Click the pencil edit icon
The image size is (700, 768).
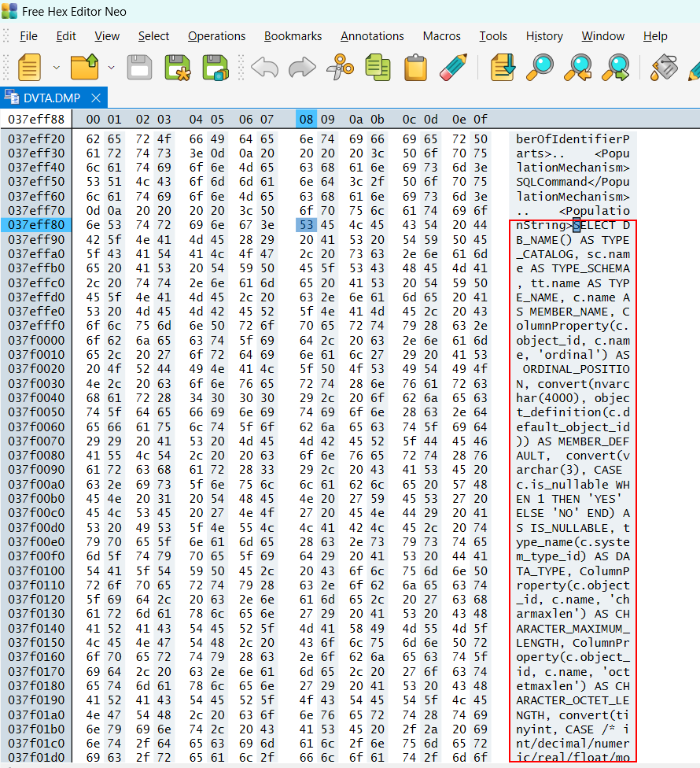pos(453,67)
